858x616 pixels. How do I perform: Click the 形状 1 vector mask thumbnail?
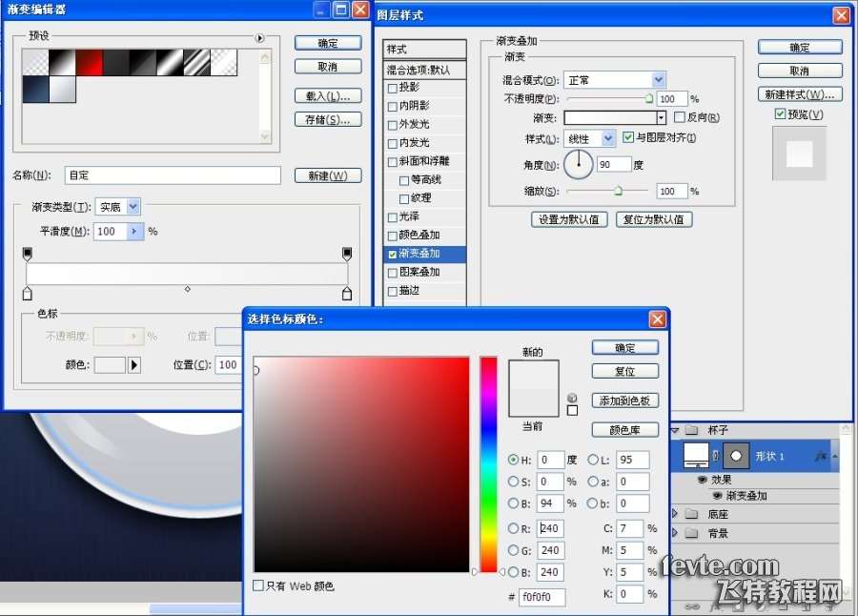tap(736, 456)
